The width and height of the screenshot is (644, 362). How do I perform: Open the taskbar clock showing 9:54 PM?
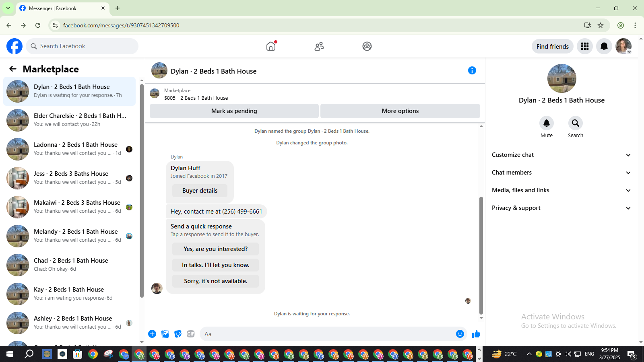tap(609, 354)
